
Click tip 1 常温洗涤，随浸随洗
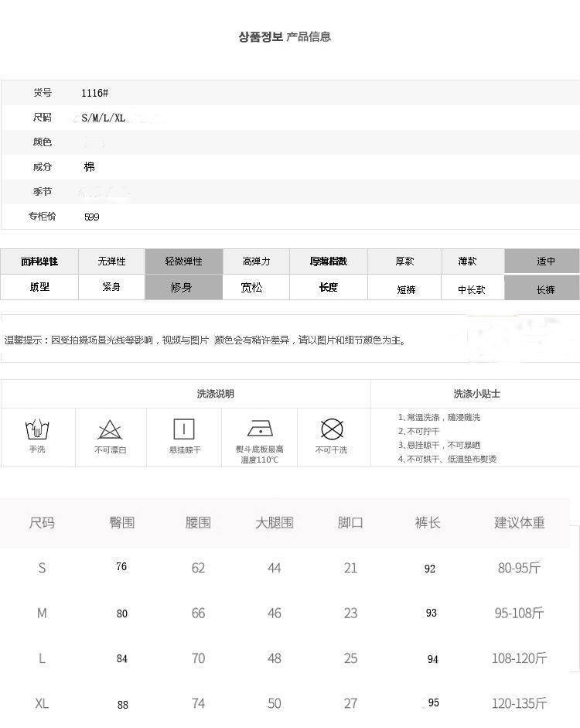pos(439,418)
